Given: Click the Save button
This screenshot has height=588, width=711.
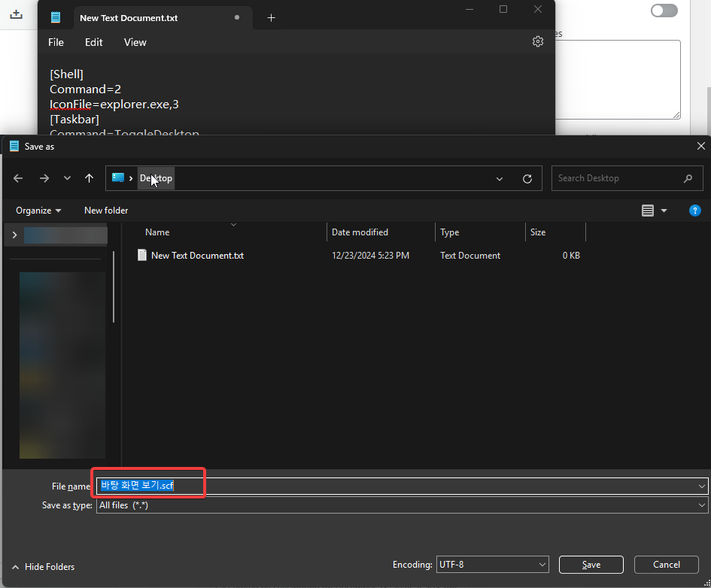Looking at the screenshot, I should 591,565.
